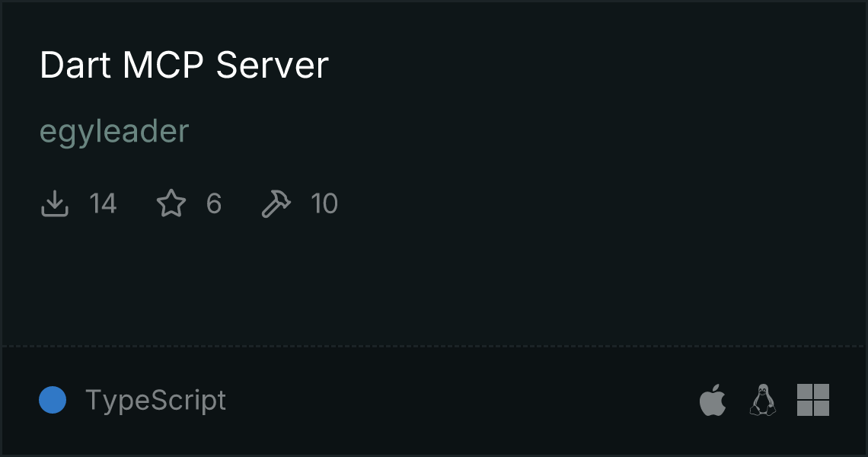The width and height of the screenshot is (868, 457).
Task: Star the server using the star icon
Action: [x=171, y=203]
